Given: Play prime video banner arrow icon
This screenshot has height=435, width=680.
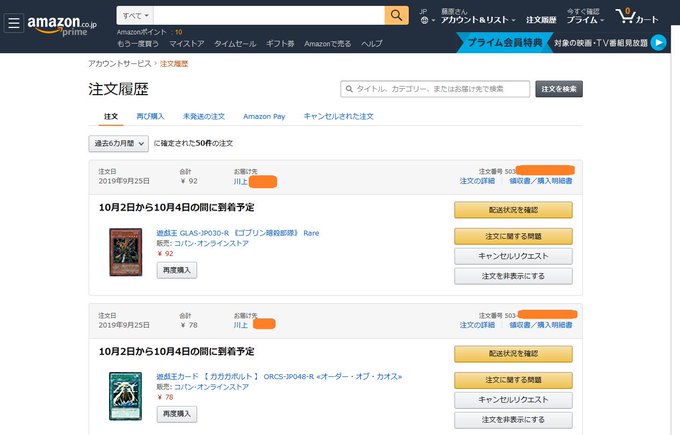Looking at the screenshot, I should click(x=658, y=43).
